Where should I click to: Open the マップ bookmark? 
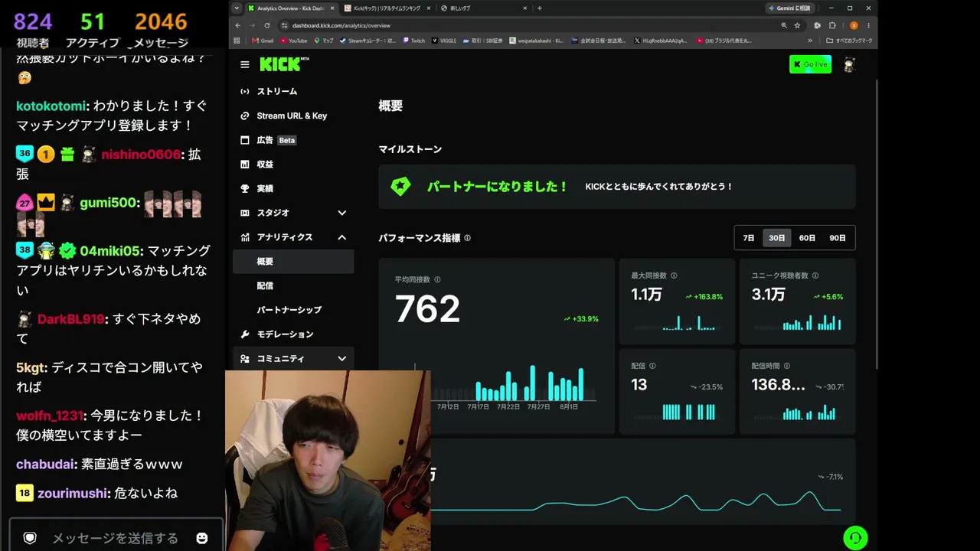[324, 41]
